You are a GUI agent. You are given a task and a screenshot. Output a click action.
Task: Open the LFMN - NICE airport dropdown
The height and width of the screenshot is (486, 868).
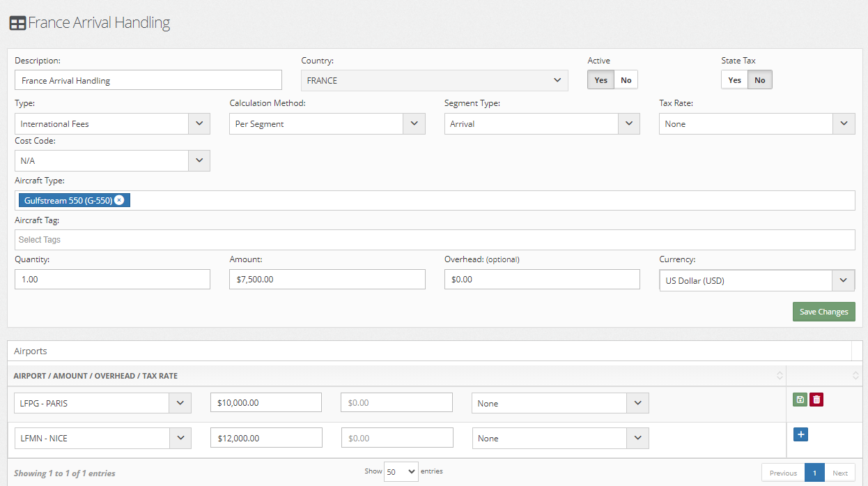pyautogui.click(x=102, y=438)
